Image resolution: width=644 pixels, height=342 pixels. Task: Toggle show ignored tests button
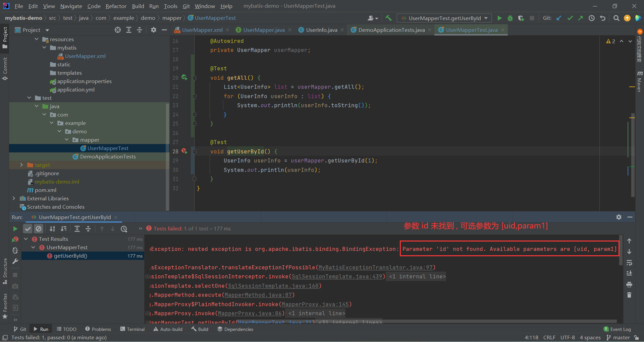pos(39,229)
